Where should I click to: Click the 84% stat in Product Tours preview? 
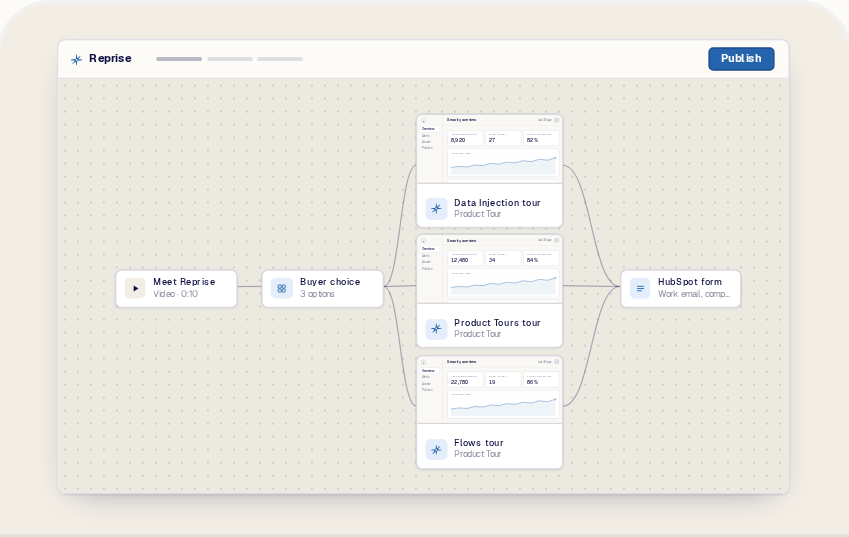click(533, 260)
